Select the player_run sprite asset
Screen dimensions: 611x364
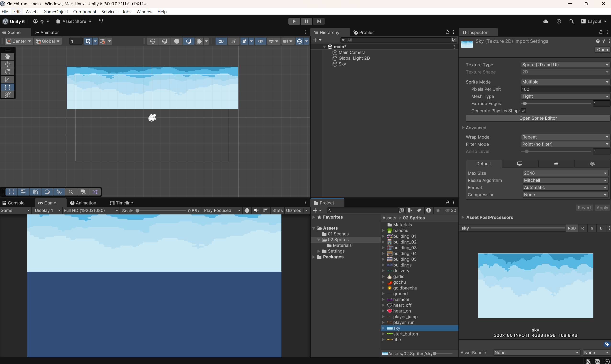[404, 322]
